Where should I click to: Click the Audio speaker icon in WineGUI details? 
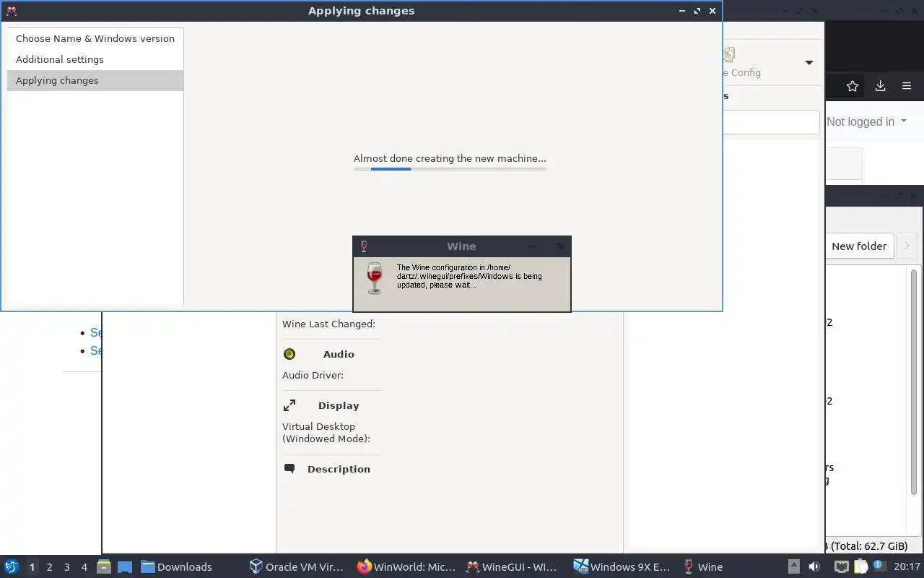[x=289, y=354]
